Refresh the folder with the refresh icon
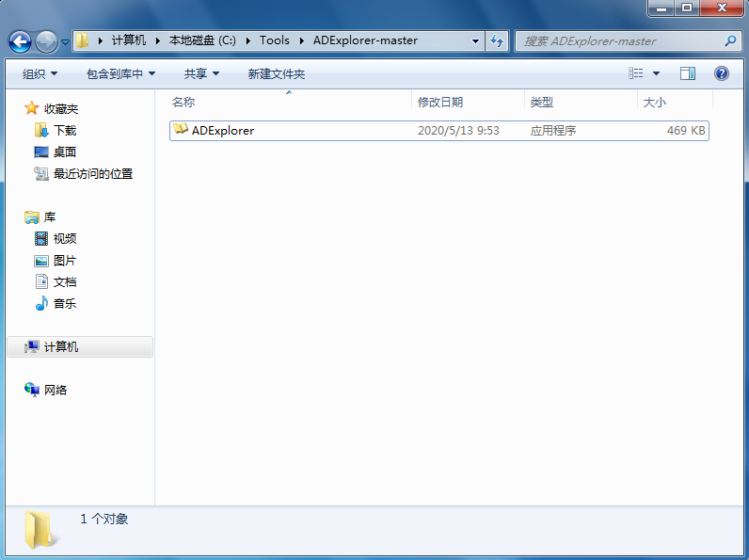749x560 pixels. 497,41
